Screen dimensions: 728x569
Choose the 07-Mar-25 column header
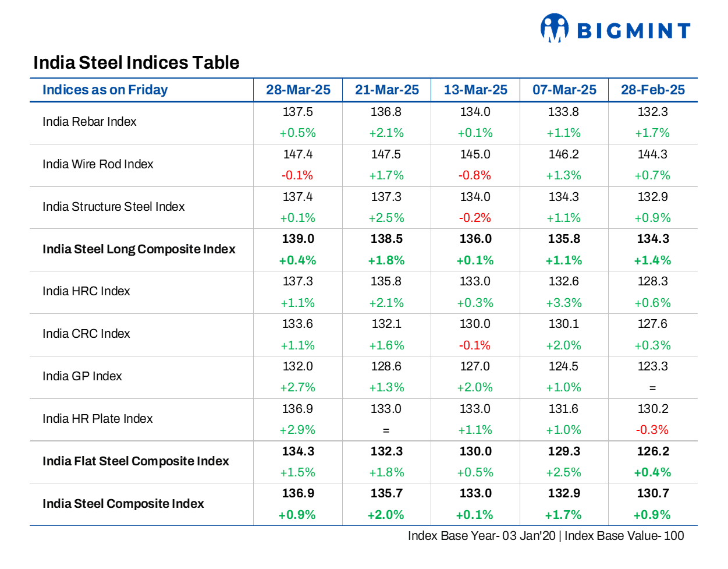click(564, 90)
